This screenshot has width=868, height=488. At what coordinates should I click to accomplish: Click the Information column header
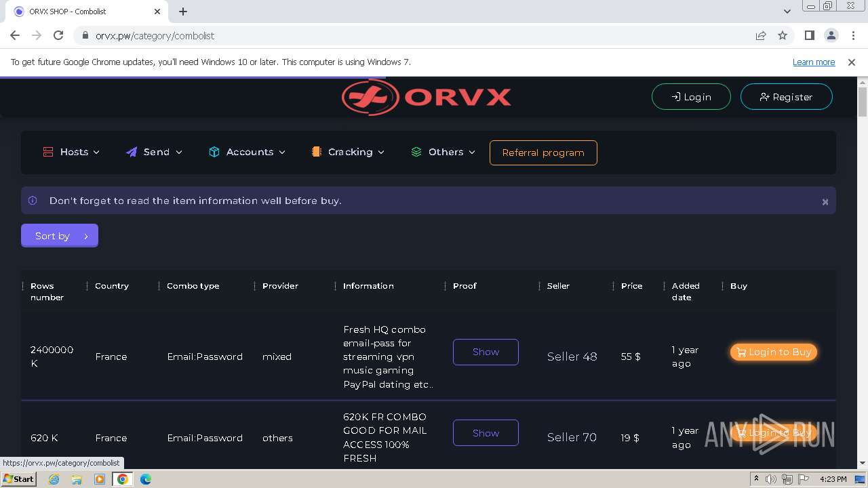coord(368,286)
